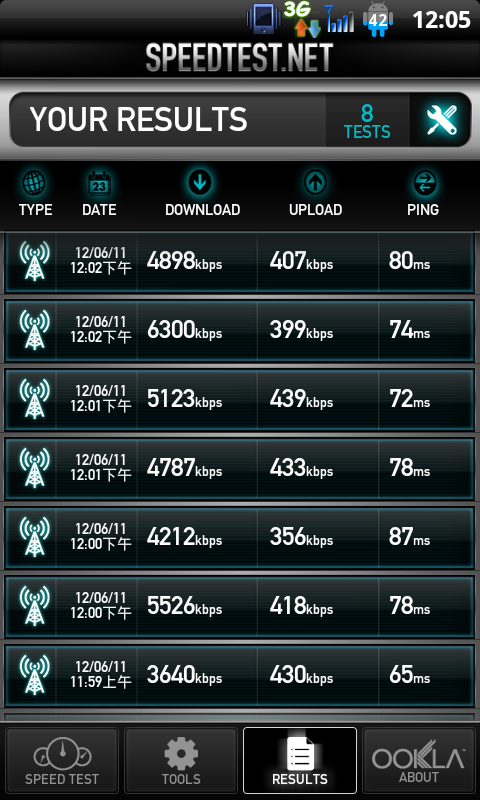The width and height of the screenshot is (480, 800).
Task: Open the 4898kbps download result row
Action: pos(240,262)
